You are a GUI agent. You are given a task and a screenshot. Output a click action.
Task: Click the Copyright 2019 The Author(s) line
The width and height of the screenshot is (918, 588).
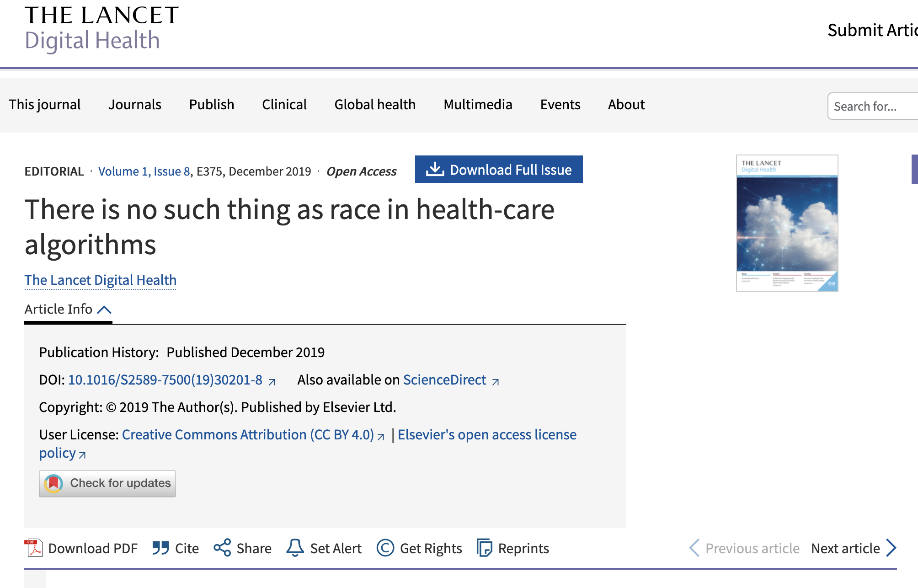tap(218, 407)
